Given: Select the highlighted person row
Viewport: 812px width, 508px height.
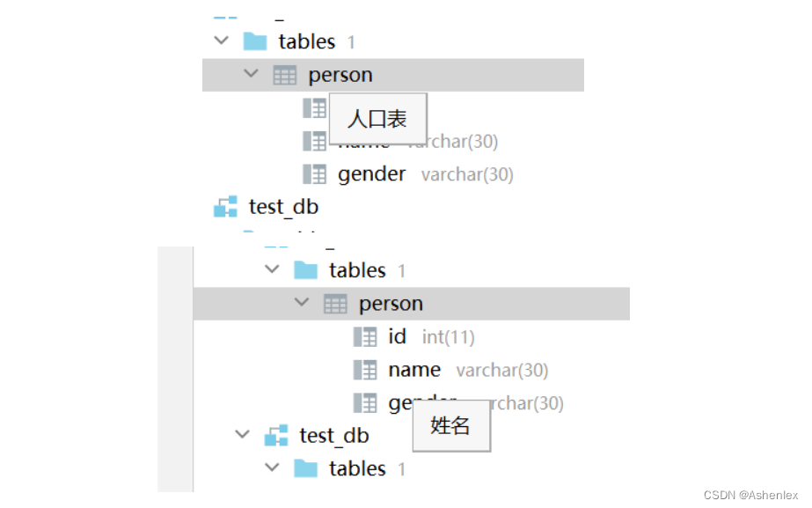Looking at the screenshot, I should point(340,74).
